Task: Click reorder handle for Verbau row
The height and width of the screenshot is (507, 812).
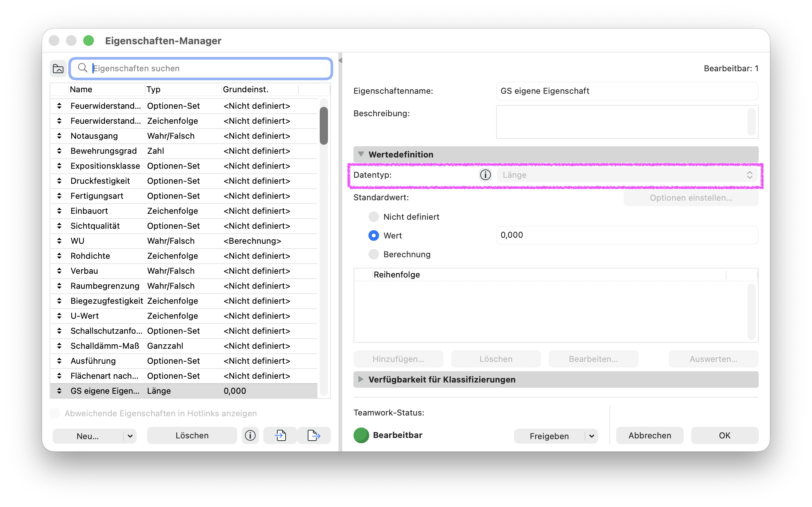Action: (59, 271)
